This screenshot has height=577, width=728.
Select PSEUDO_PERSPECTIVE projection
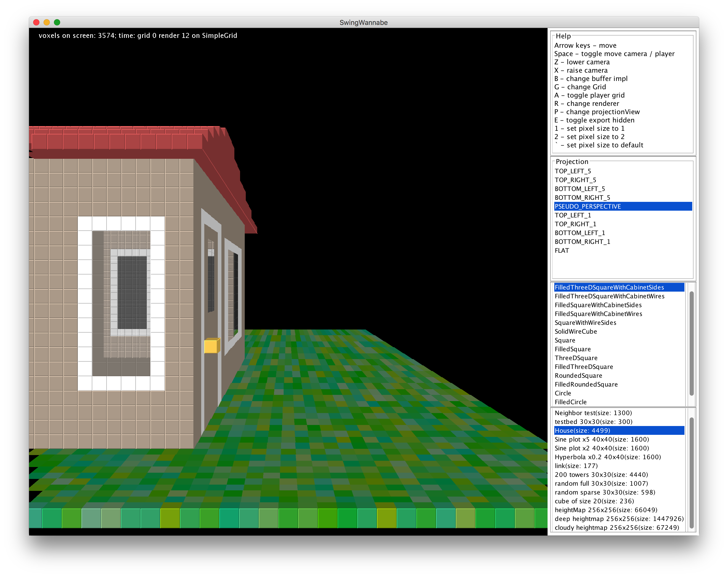pyautogui.click(x=623, y=206)
